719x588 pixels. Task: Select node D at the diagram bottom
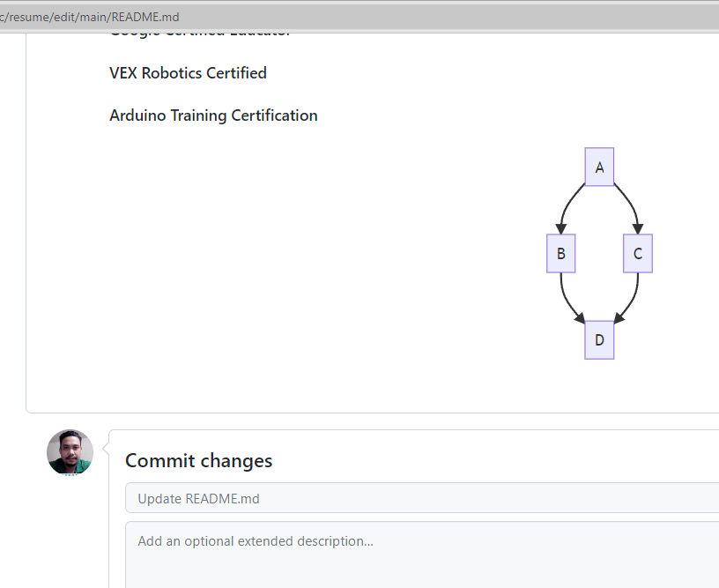(599, 339)
